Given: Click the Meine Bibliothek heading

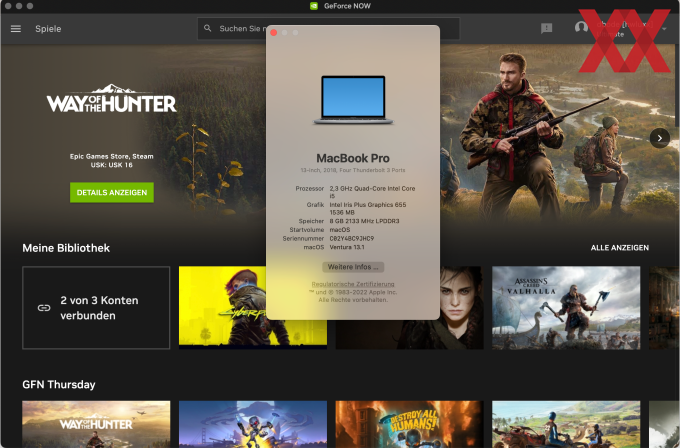Looking at the screenshot, I should [x=66, y=248].
